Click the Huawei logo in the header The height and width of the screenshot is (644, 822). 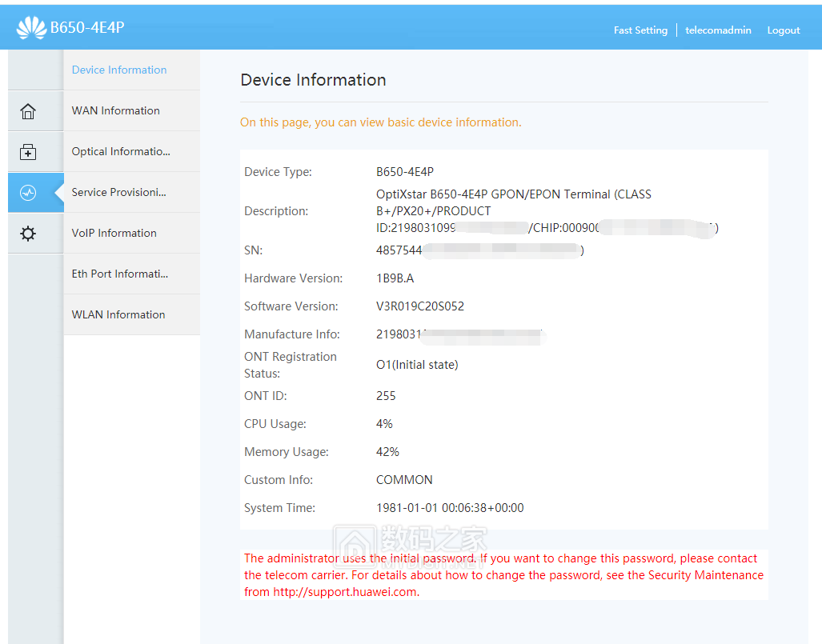[31, 27]
